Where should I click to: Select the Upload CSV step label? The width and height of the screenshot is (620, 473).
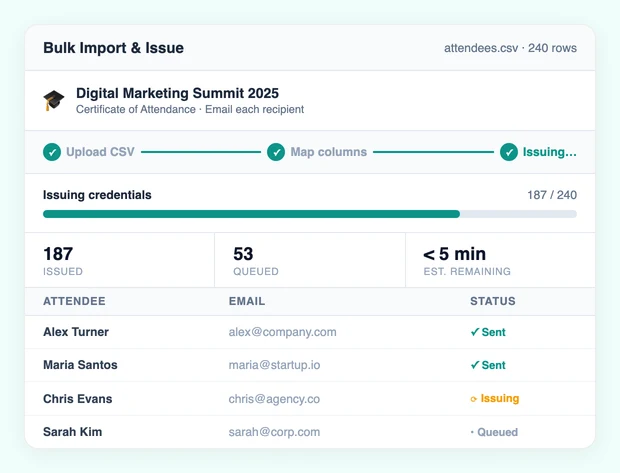point(100,152)
